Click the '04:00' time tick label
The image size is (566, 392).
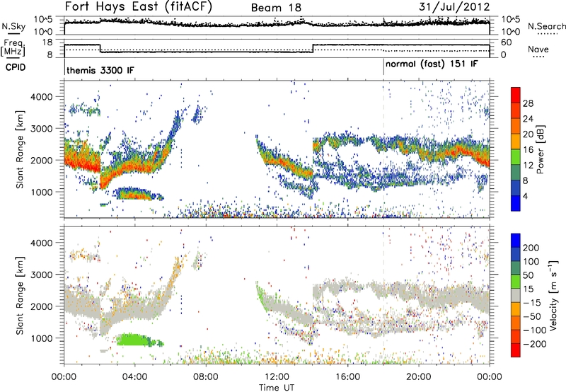(135, 377)
